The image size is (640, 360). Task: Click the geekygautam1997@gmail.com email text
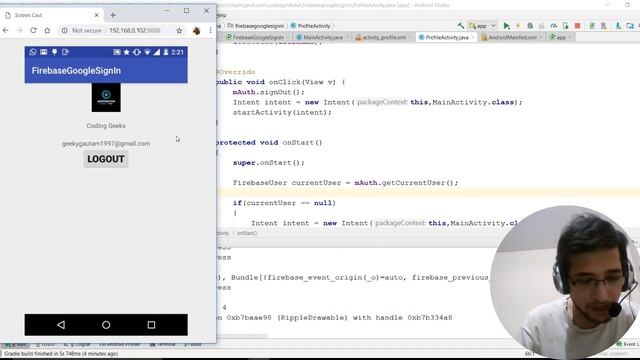click(x=106, y=144)
